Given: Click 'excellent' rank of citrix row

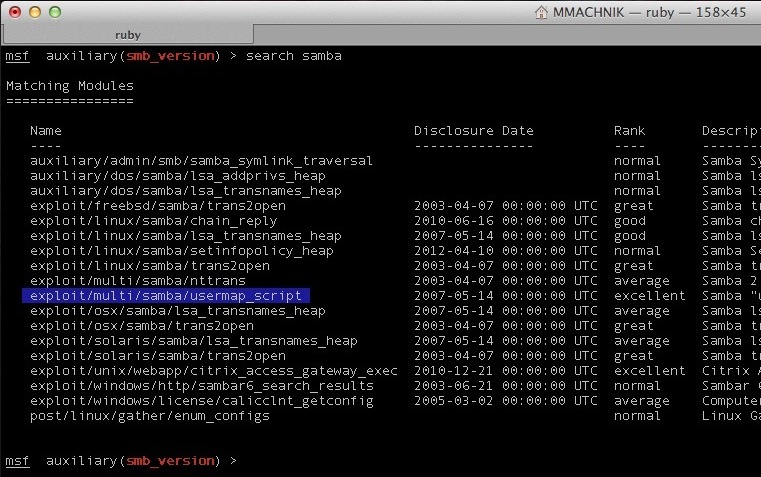Looking at the screenshot, I should [649, 371].
